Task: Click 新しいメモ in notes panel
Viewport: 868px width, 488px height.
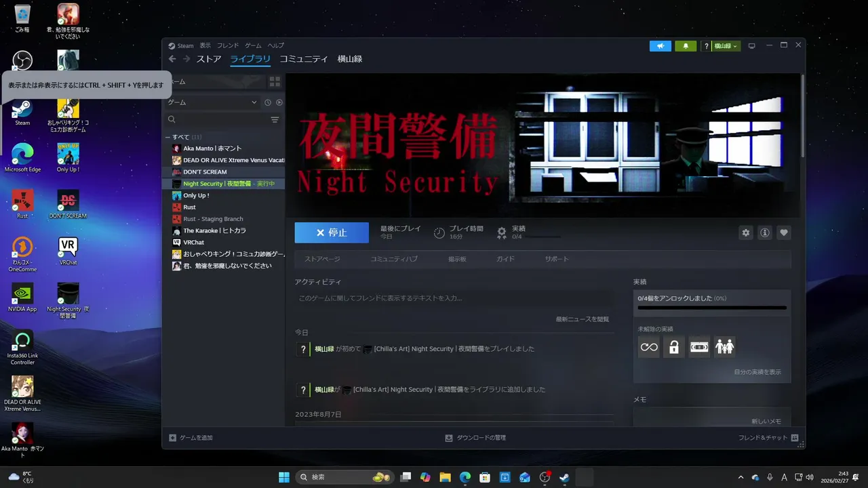Action: pyautogui.click(x=766, y=422)
